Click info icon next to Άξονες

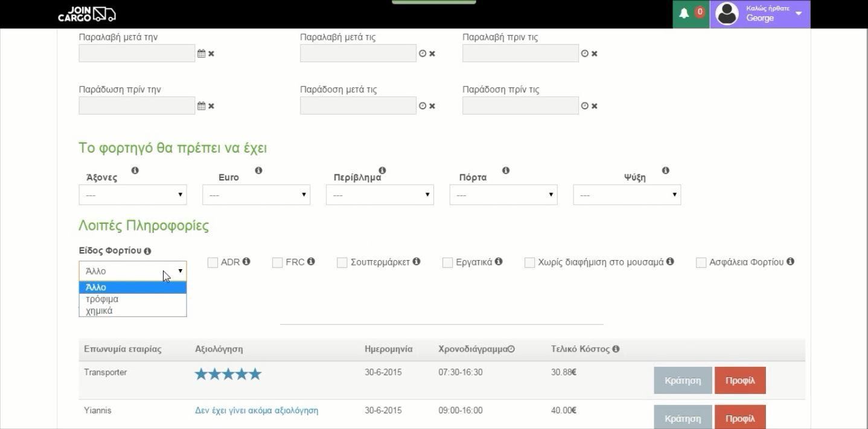point(135,171)
